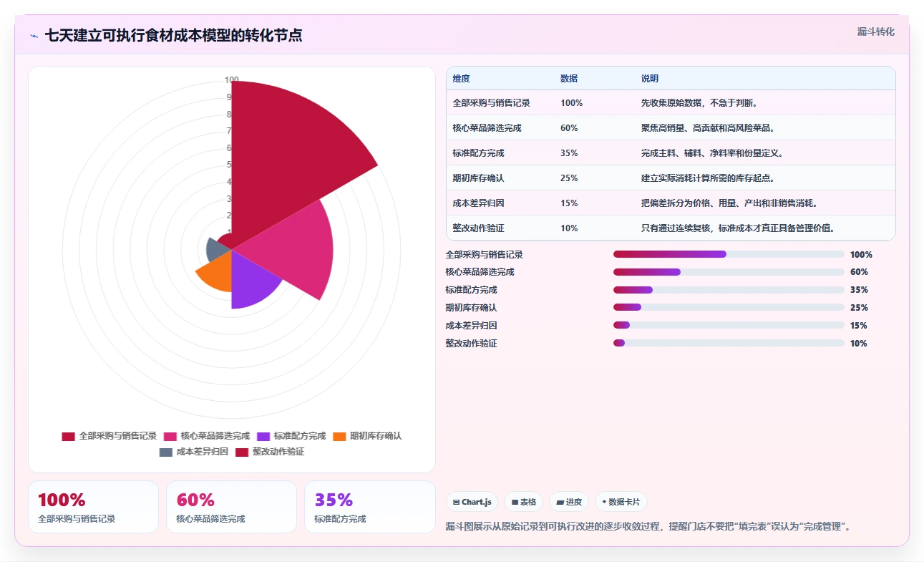Click the description 只有通过连续复核，标准成本才真正具备管理价值。
The image size is (924, 562).
(738, 228)
